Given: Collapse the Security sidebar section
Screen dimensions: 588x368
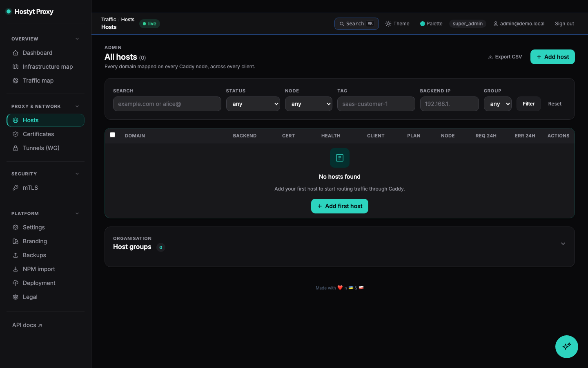Looking at the screenshot, I should click(77, 174).
